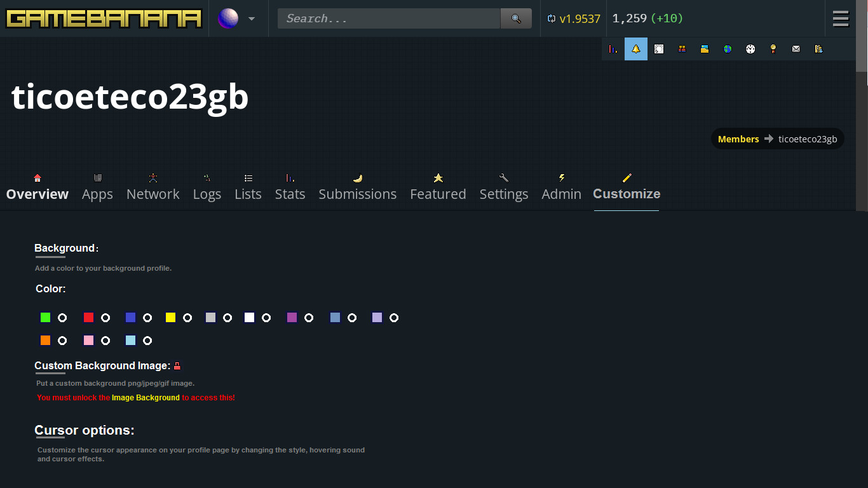Image resolution: width=868 pixels, height=488 pixels.
Task: Open the envelope mail icon
Action: pos(796,49)
